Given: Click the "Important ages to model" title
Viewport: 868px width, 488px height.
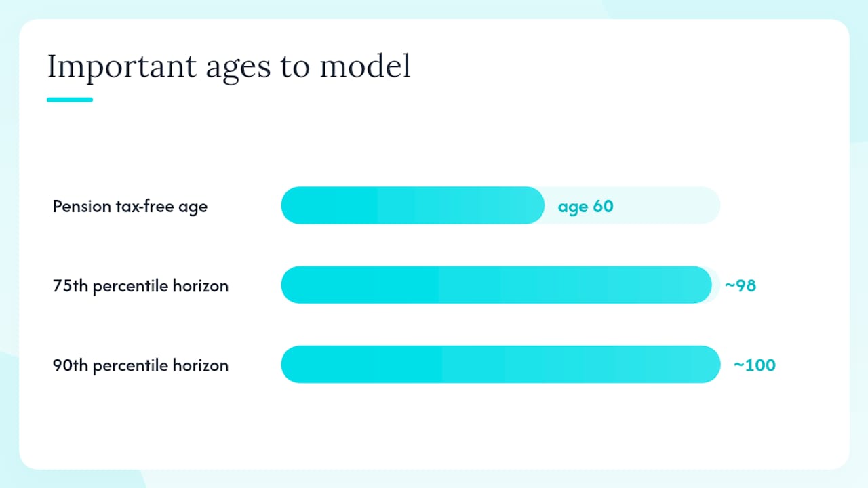Looking at the screenshot, I should 229,67.
